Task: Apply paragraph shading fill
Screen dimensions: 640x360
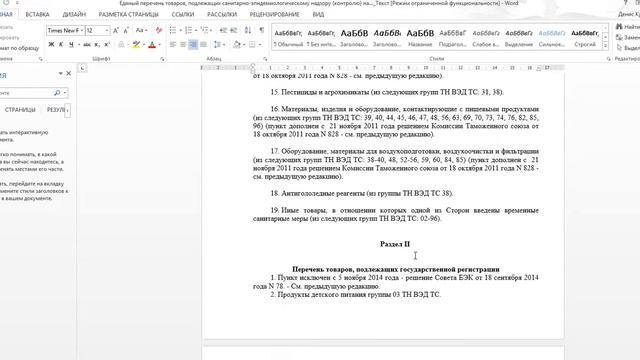Action: point(237,44)
